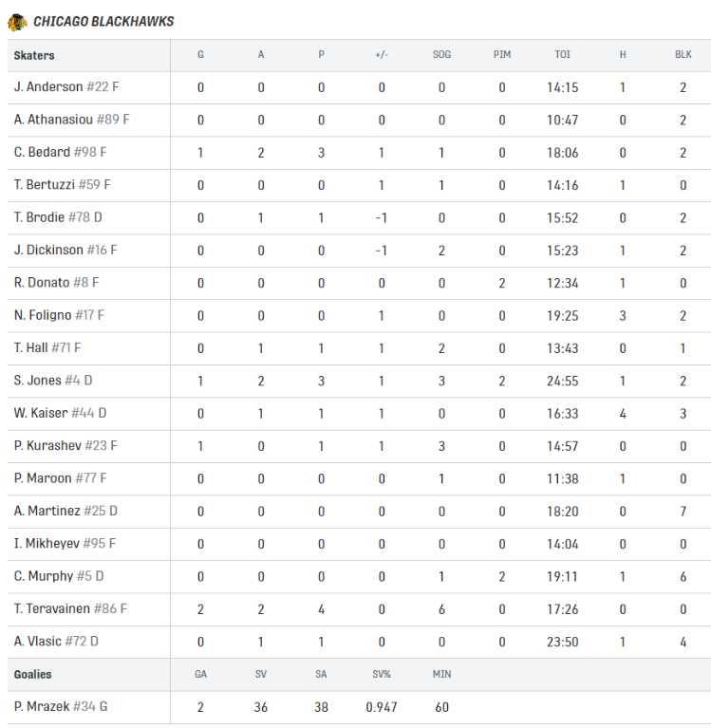Viewport: 711px width, 728px height.
Task: Open W. Kaiser #44 player page
Action: point(61,413)
